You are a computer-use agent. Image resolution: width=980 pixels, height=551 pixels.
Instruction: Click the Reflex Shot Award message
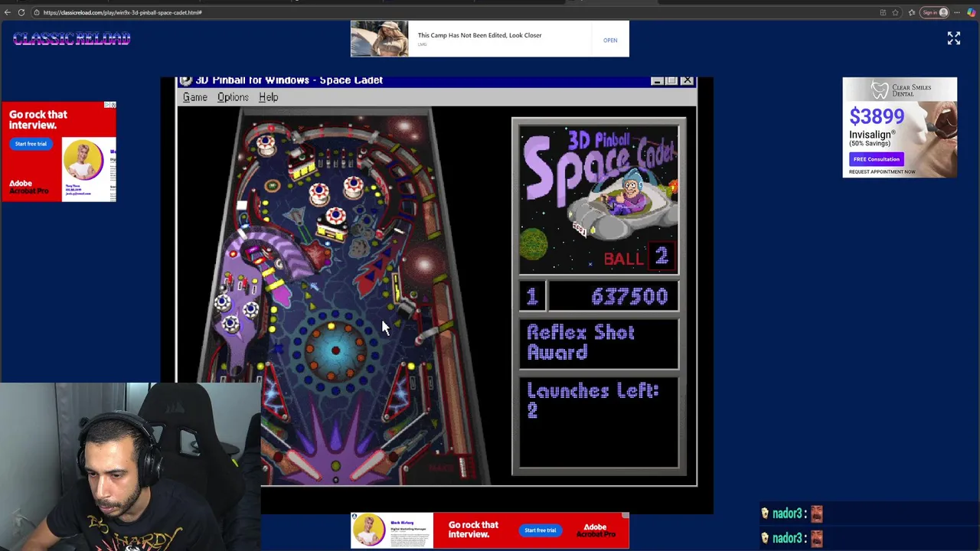[x=580, y=342]
